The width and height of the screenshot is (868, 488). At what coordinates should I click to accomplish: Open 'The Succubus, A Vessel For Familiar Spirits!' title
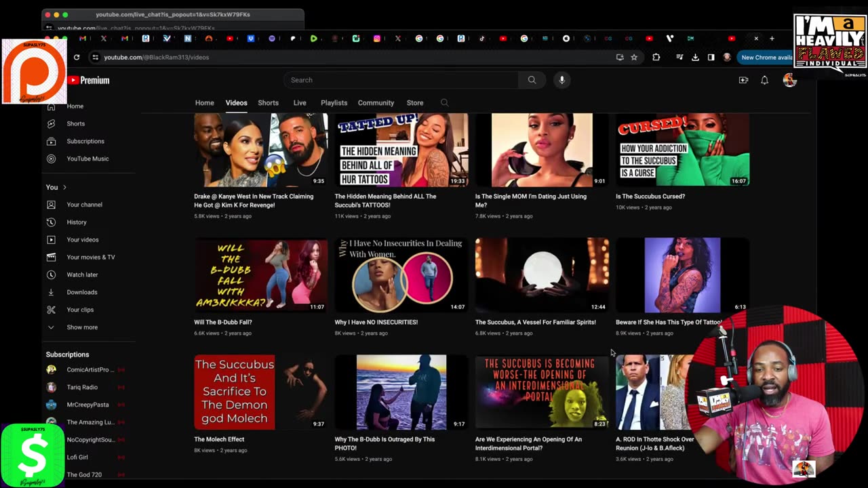(536, 322)
